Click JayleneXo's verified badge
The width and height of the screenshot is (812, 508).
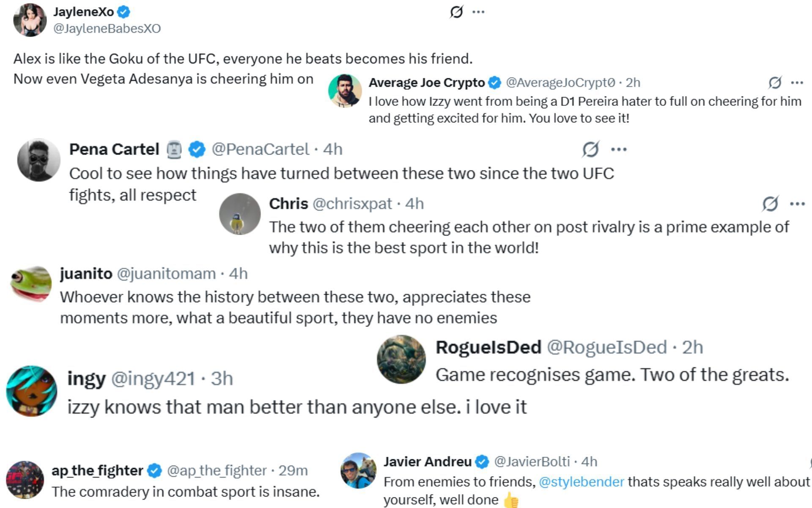pos(123,12)
